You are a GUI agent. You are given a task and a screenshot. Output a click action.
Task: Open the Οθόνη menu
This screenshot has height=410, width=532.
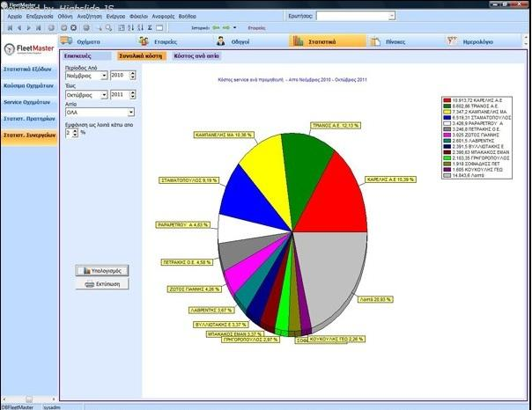pos(65,16)
